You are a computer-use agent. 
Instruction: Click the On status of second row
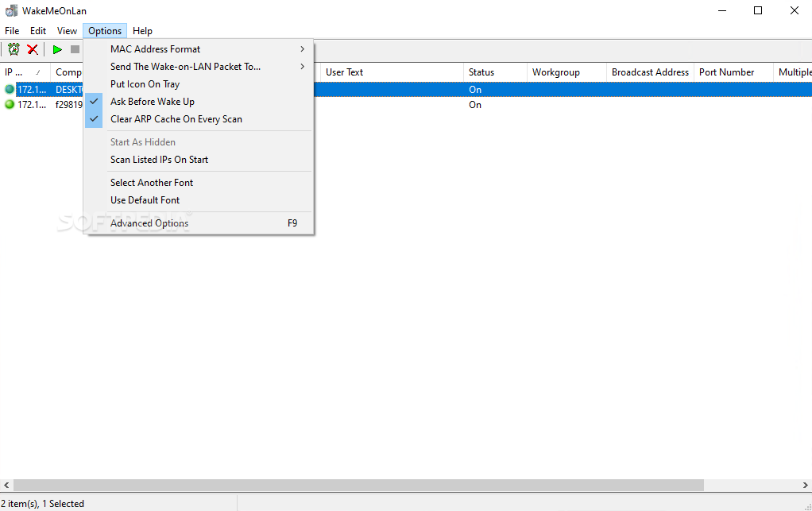475,105
